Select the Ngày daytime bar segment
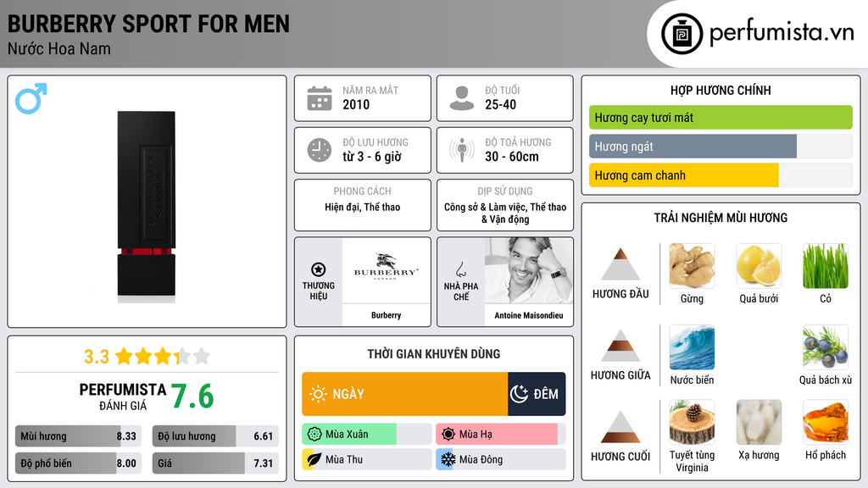 404,394
